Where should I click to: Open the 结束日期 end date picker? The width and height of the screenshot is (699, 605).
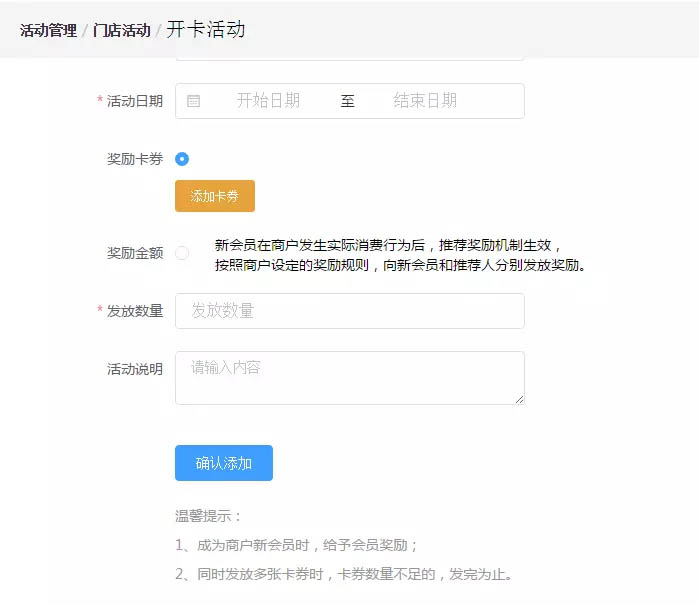[x=425, y=101]
